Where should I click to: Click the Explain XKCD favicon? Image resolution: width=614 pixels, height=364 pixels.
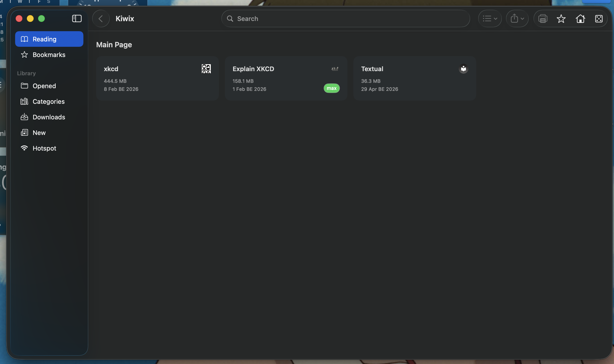click(335, 69)
